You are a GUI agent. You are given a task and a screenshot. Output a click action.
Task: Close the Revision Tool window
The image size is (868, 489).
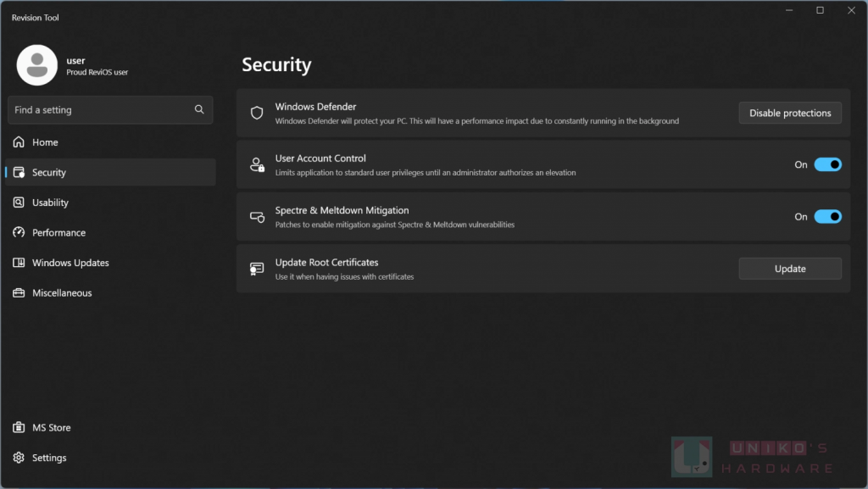point(851,10)
